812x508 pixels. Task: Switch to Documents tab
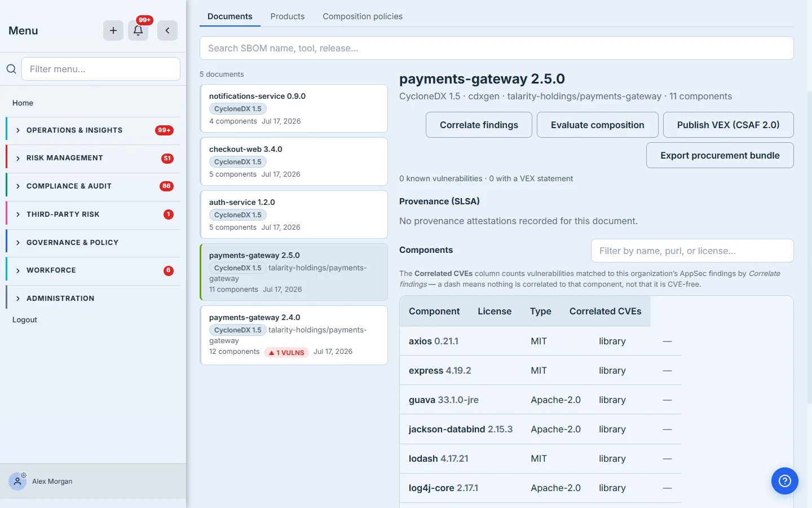[x=230, y=16]
